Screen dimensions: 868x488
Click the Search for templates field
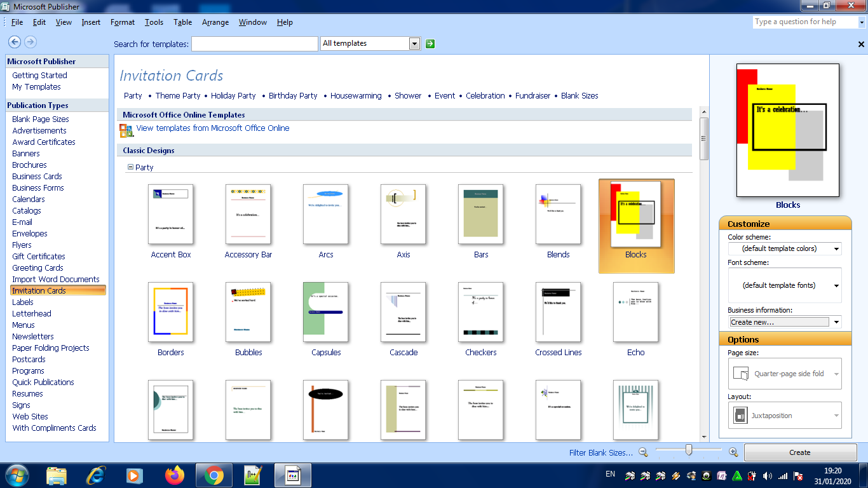pos(255,44)
